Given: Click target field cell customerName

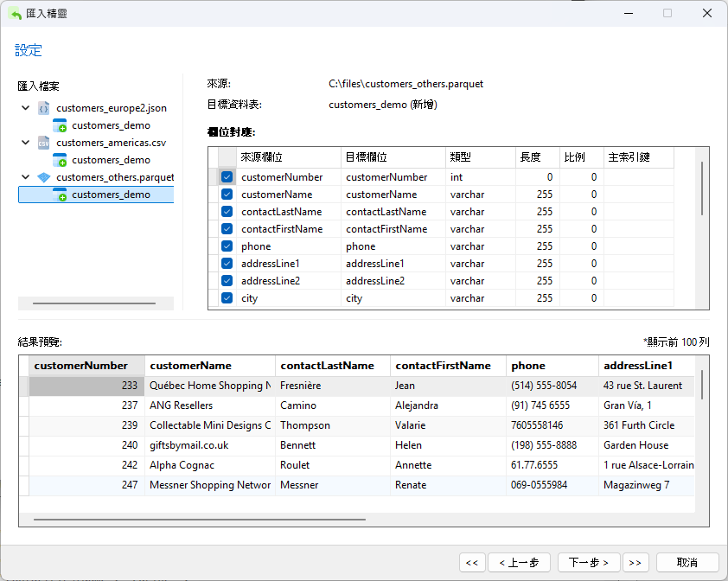Looking at the screenshot, I should (393, 195).
